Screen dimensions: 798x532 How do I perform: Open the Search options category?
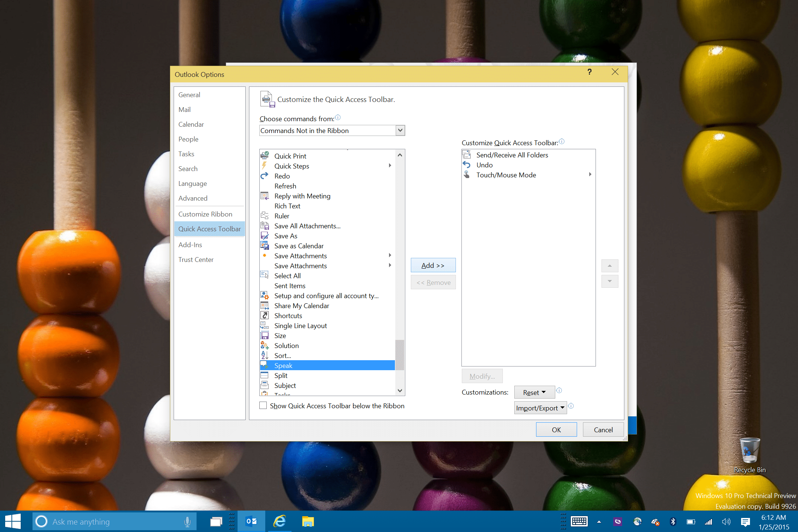click(209, 168)
